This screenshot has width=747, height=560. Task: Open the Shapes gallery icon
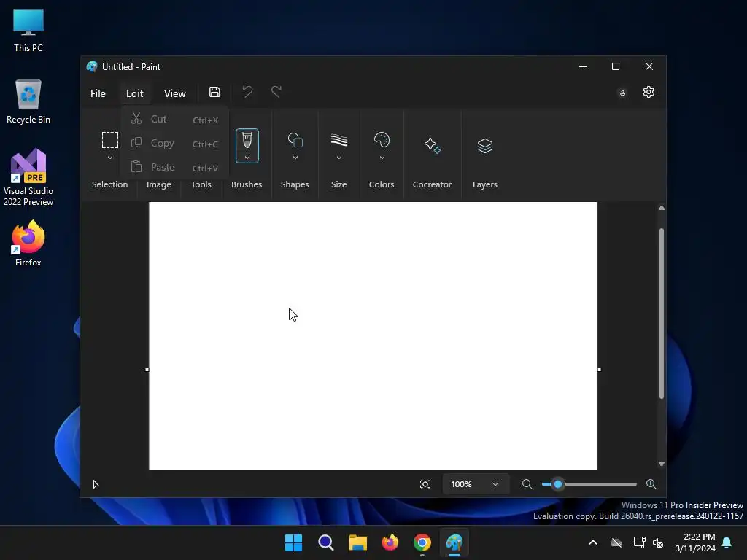pyautogui.click(x=295, y=140)
